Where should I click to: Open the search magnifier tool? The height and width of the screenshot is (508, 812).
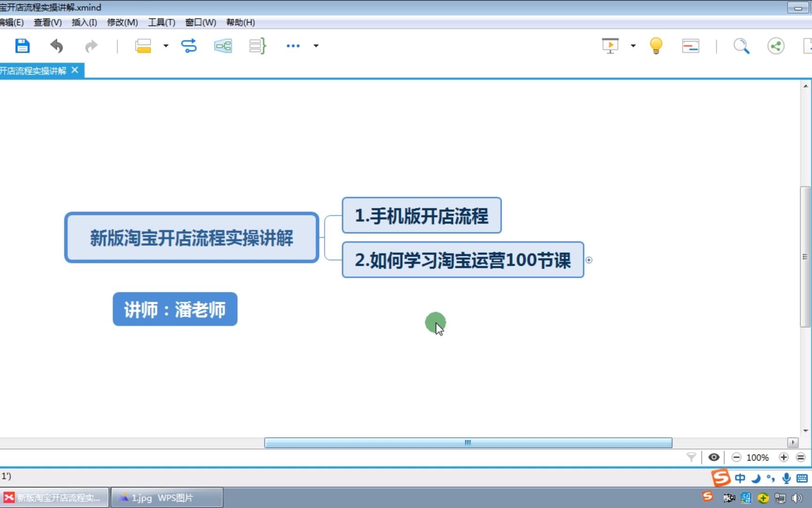coord(742,46)
